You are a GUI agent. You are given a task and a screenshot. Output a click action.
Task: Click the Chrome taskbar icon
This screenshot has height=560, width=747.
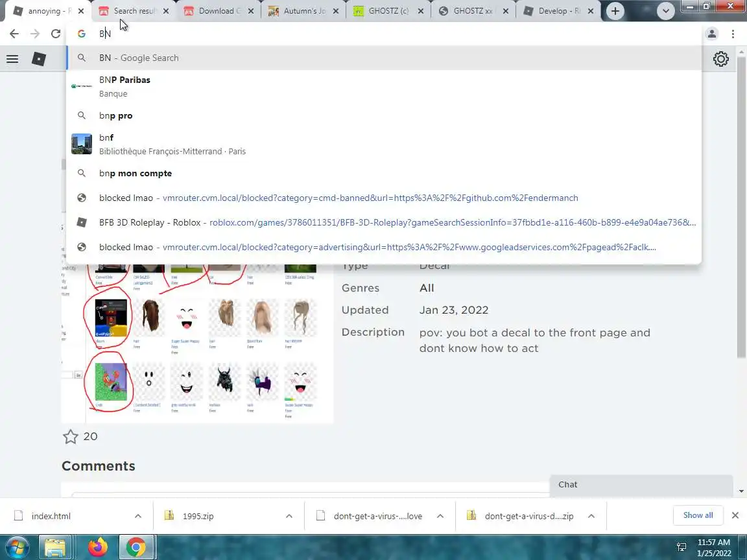pos(136,547)
